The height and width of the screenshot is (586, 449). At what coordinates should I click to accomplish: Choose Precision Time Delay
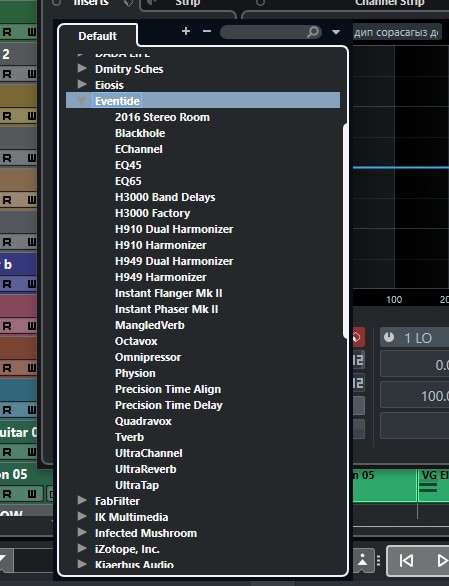pyautogui.click(x=169, y=405)
